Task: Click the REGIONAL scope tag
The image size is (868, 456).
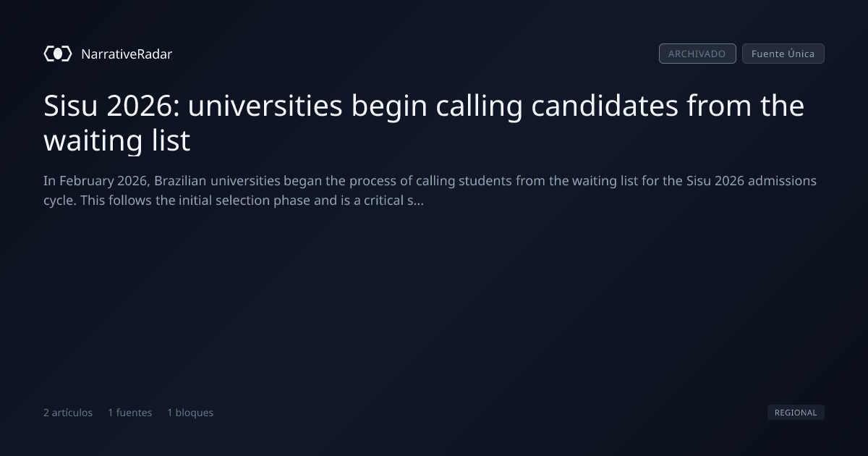Action: [x=796, y=413]
